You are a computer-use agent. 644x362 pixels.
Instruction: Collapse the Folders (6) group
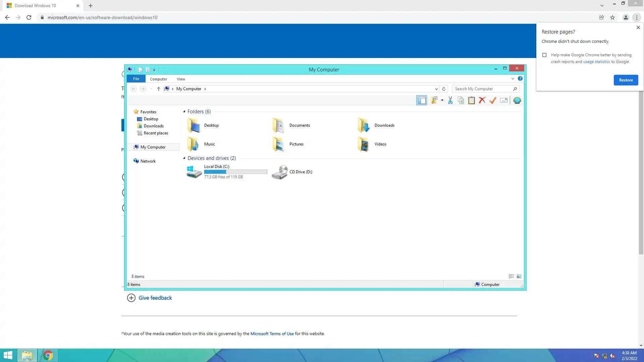click(x=184, y=112)
